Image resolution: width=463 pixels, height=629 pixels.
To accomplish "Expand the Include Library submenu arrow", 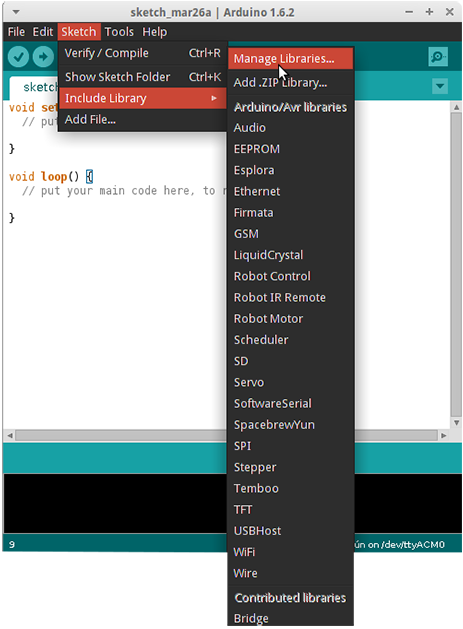I will (x=214, y=98).
